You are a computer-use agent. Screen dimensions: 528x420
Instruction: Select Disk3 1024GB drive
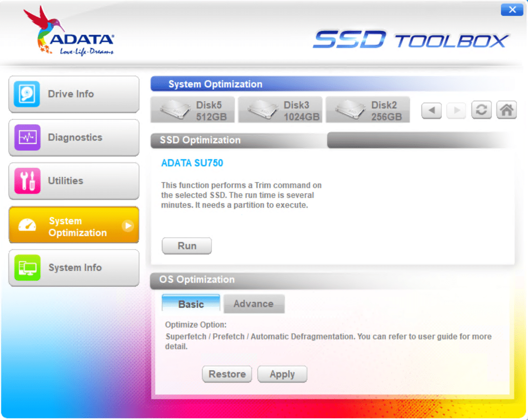click(x=280, y=110)
